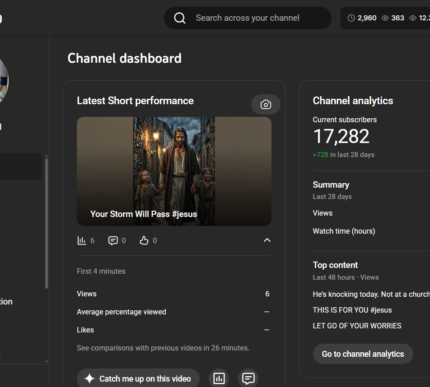
Task: Click the 'Views' label in Summary
Action: (x=323, y=213)
